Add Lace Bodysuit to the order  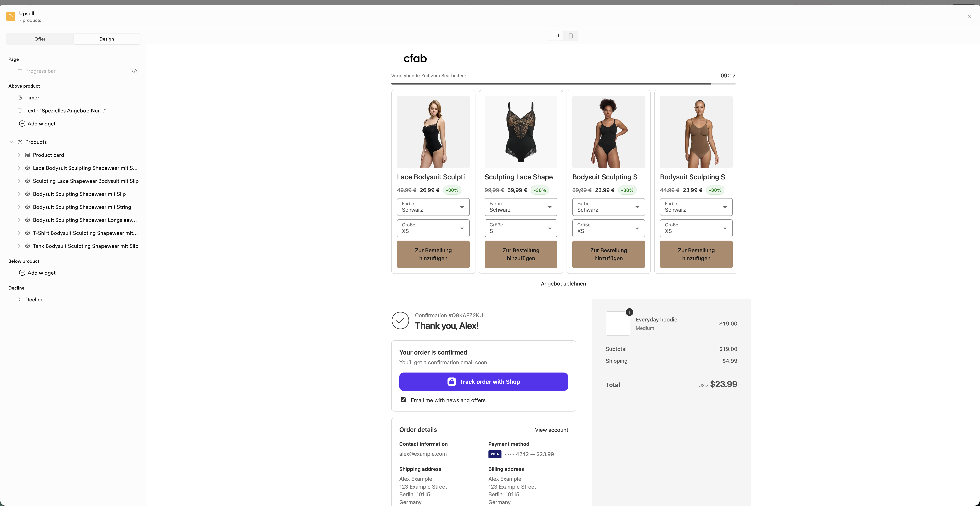(x=433, y=254)
